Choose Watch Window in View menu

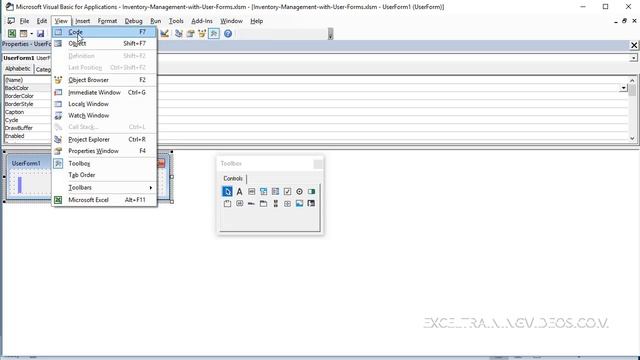click(x=104, y=116)
